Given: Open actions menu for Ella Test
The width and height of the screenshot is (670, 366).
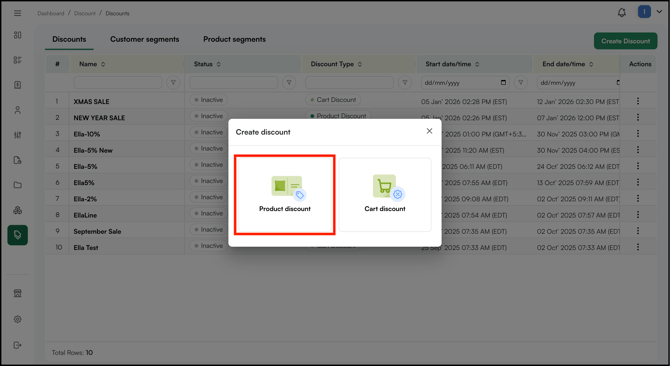Looking at the screenshot, I should (x=638, y=247).
